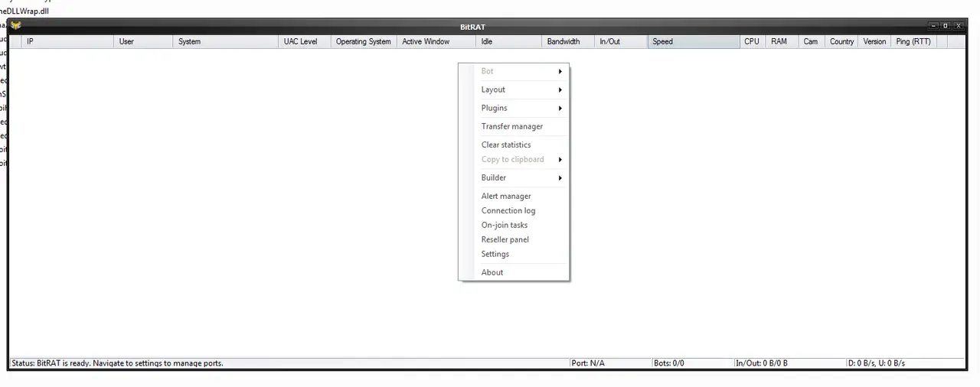
Task: Expand the Layout submenu arrow
Action: pyautogui.click(x=560, y=90)
